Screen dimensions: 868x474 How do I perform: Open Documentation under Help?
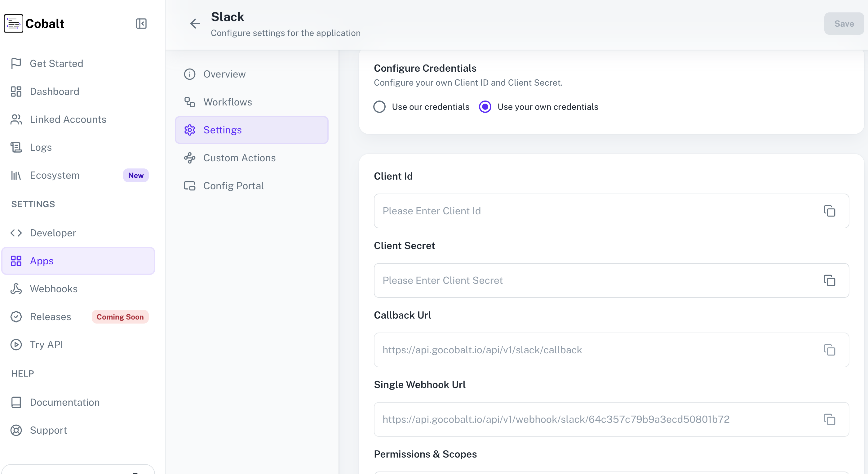(65, 402)
